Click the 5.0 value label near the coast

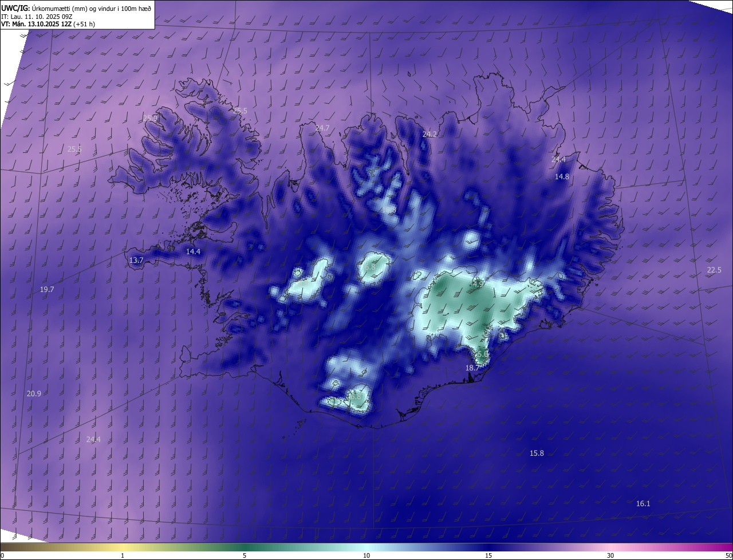483,355
